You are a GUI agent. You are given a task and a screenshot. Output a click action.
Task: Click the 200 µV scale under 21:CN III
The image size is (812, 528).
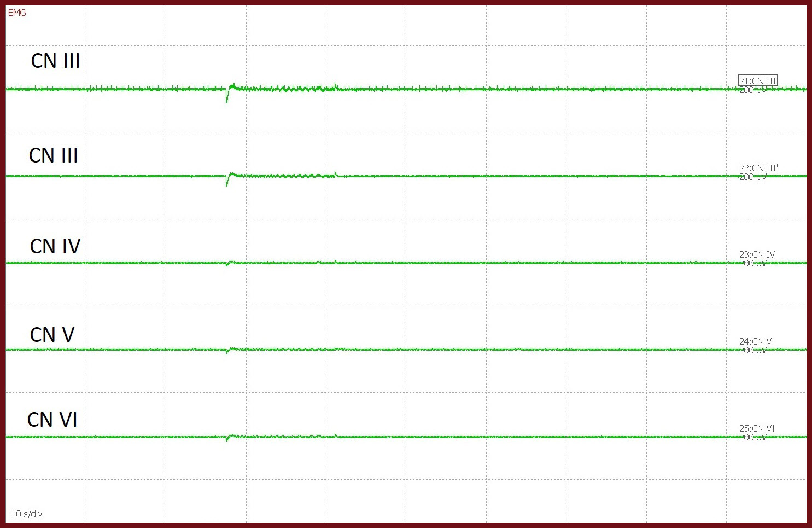click(x=752, y=91)
